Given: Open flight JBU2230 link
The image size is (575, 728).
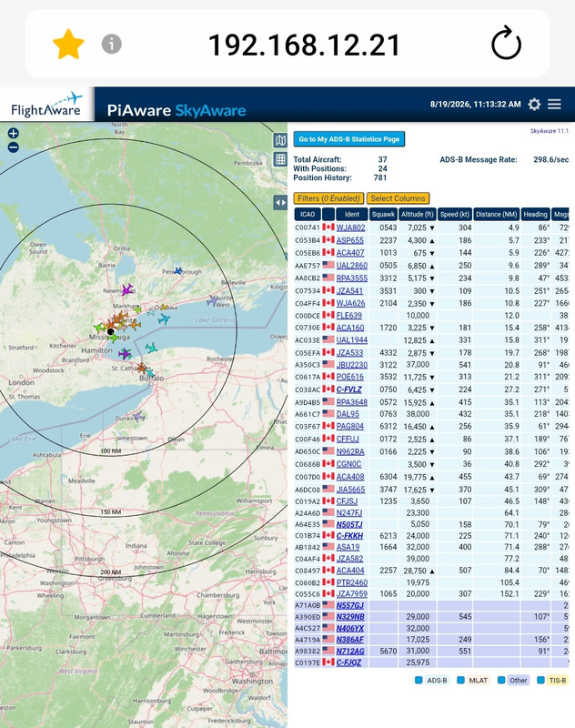Looking at the screenshot, I should [352, 365].
